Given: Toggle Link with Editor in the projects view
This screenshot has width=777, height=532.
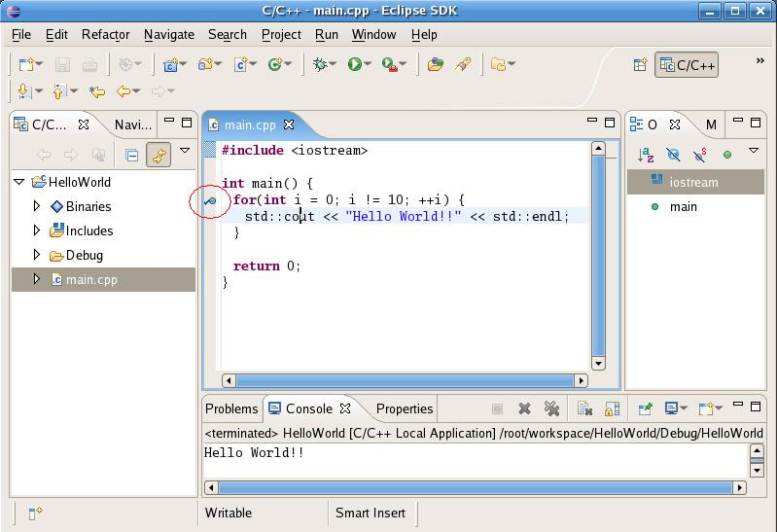Looking at the screenshot, I should coord(159,155).
